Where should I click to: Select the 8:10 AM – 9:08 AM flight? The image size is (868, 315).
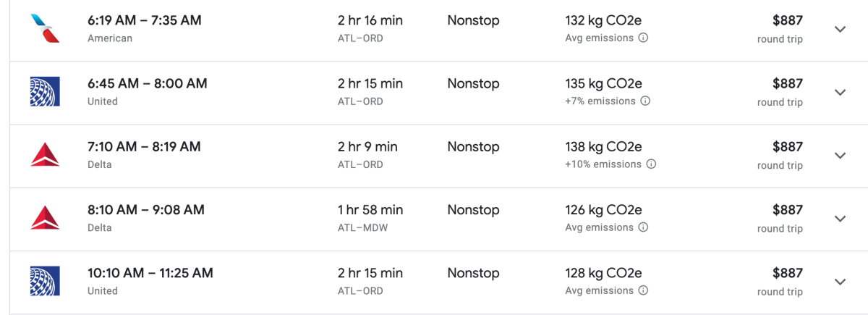pyautogui.click(x=145, y=210)
